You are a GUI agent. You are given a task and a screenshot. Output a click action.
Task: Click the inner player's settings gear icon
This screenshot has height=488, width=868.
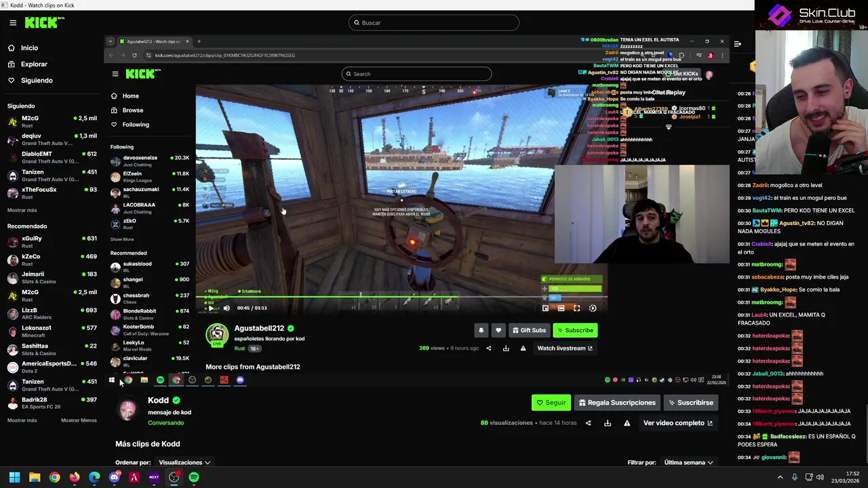[593, 308]
